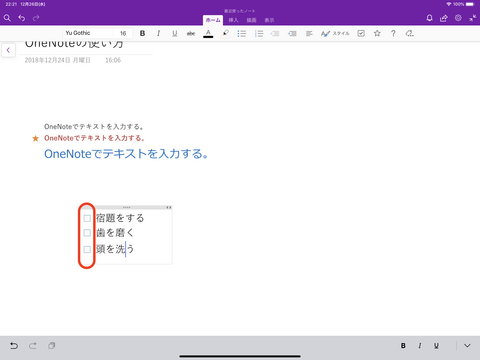
Task: Switch to the ホーム tab
Action: tap(213, 20)
